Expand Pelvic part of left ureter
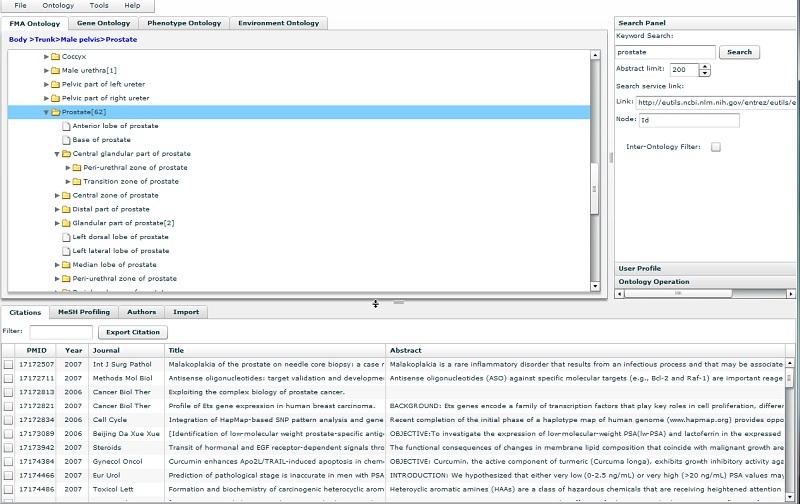 coord(46,84)
